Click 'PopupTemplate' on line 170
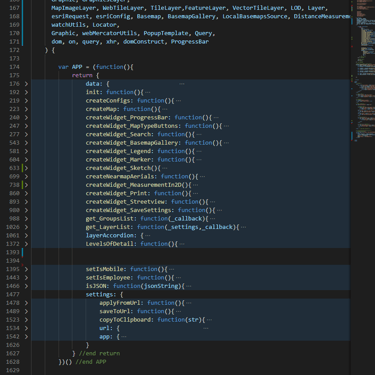375x375 pixels. 166,33
